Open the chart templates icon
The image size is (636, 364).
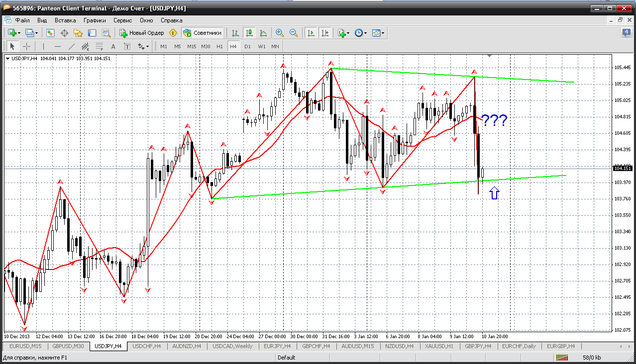tap(376, 33)
